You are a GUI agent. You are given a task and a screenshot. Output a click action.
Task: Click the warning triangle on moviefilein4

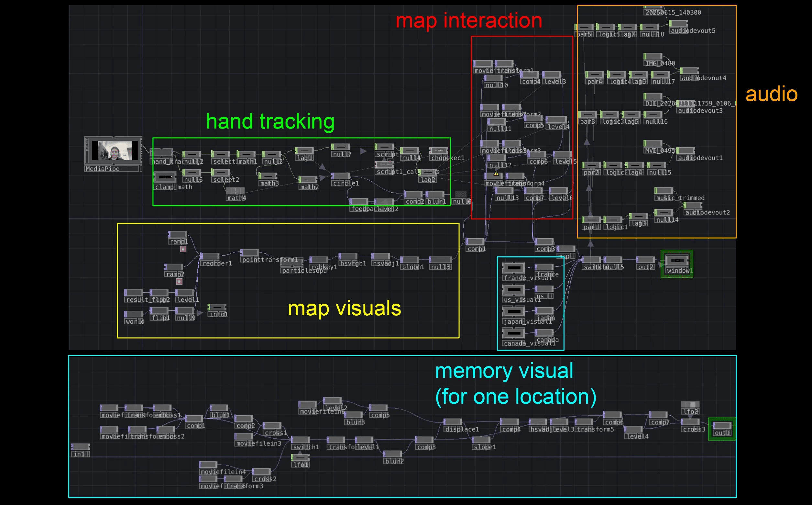pyautogui.click(x=496, y=174)
